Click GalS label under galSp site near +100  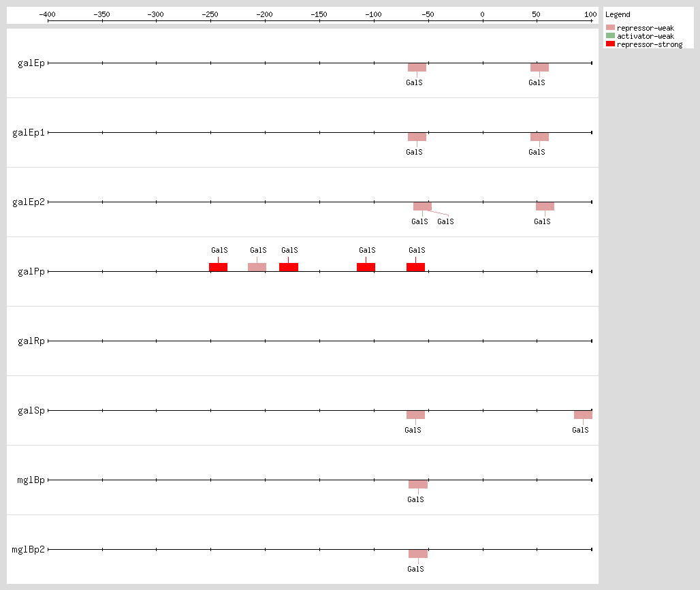[x=580, y=430]
